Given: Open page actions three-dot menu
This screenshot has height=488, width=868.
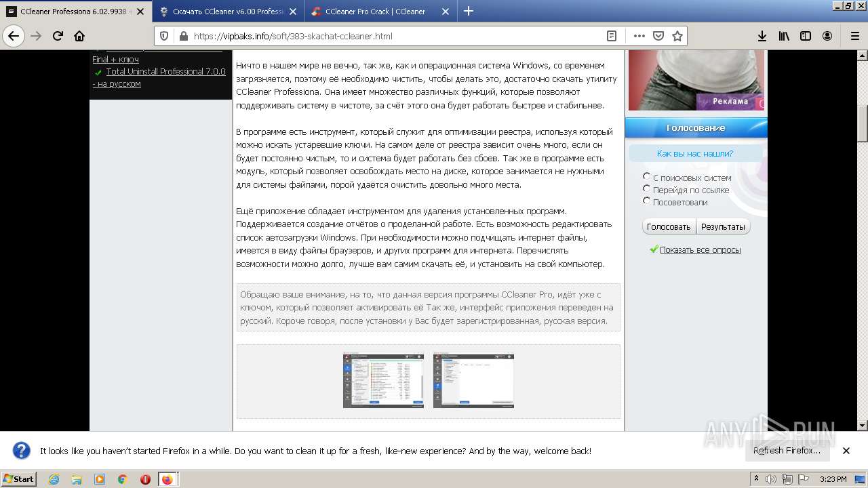Looking at the screenshot, I should click(x=639, y=36).
